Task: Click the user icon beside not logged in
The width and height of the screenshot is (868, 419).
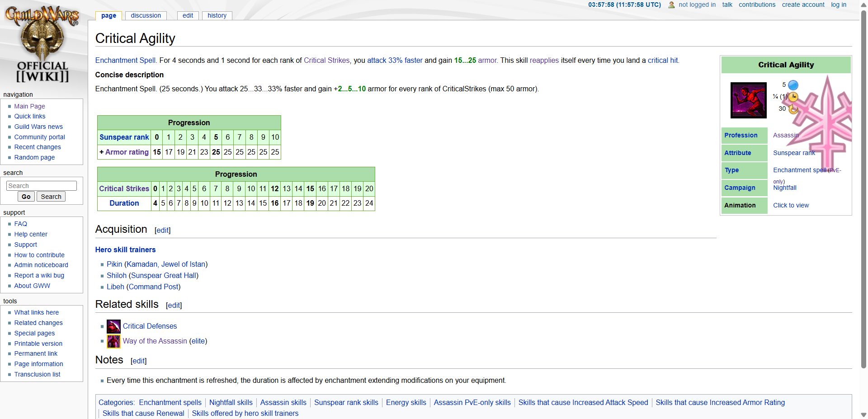Action: [671, 5]
